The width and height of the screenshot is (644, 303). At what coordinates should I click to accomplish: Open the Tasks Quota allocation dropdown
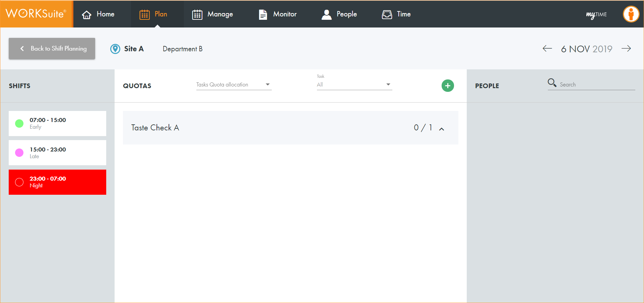pyautogui.click(x=234, y=85)
